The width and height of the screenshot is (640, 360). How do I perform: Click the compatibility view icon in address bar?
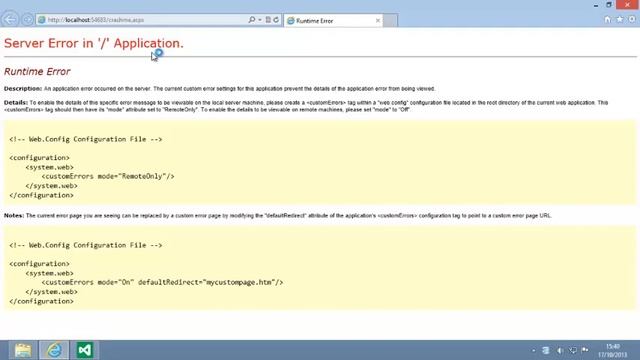click(268, 20)
